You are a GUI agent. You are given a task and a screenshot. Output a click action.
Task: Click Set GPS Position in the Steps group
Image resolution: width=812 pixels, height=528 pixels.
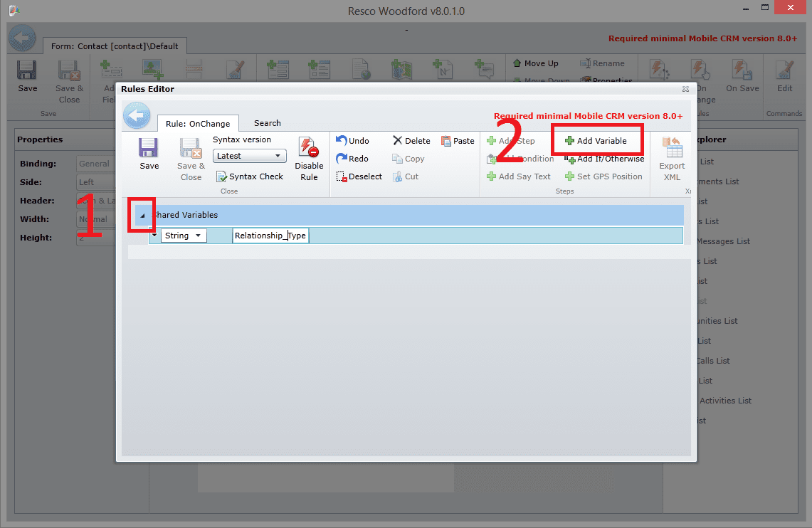click(603, 176)
